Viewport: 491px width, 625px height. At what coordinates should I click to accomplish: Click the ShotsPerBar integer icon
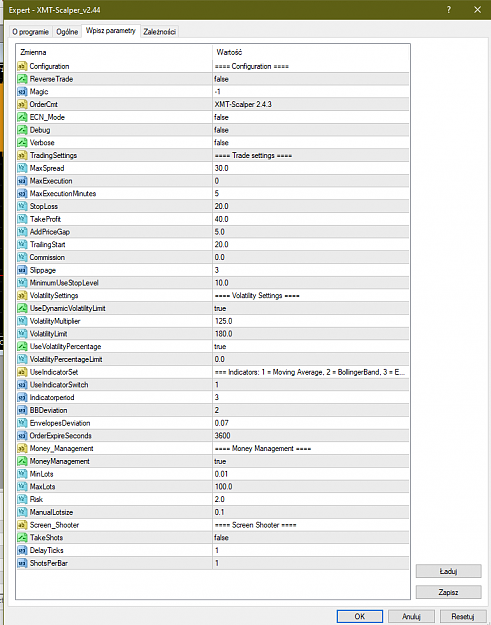click(x=22, y=563)
